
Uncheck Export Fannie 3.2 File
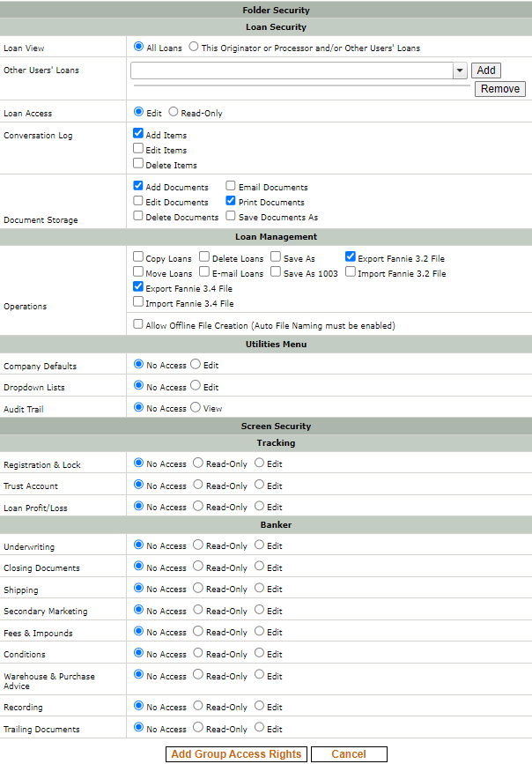click(x=350, y=257)
